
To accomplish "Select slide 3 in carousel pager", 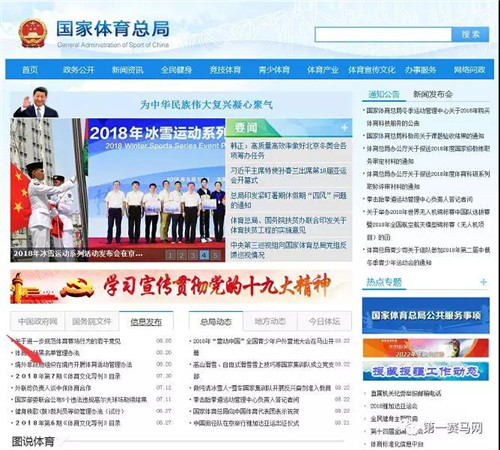I will point(193,255).
